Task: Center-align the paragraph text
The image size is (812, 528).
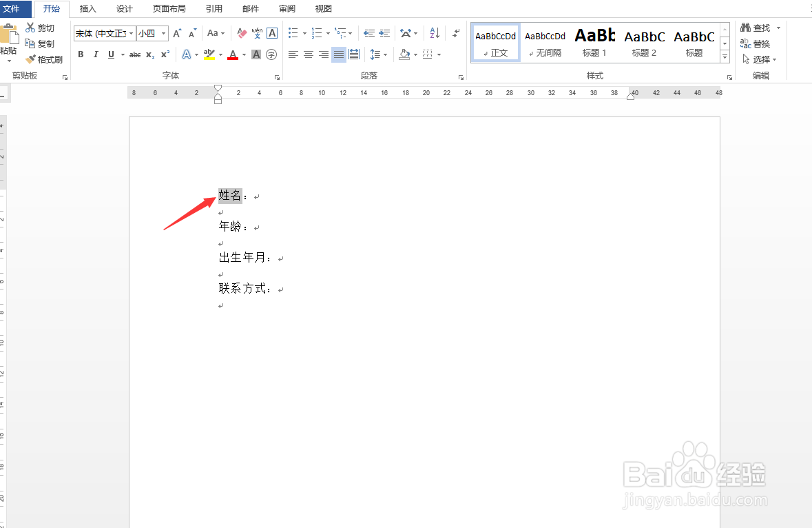Action: point(308,54)
